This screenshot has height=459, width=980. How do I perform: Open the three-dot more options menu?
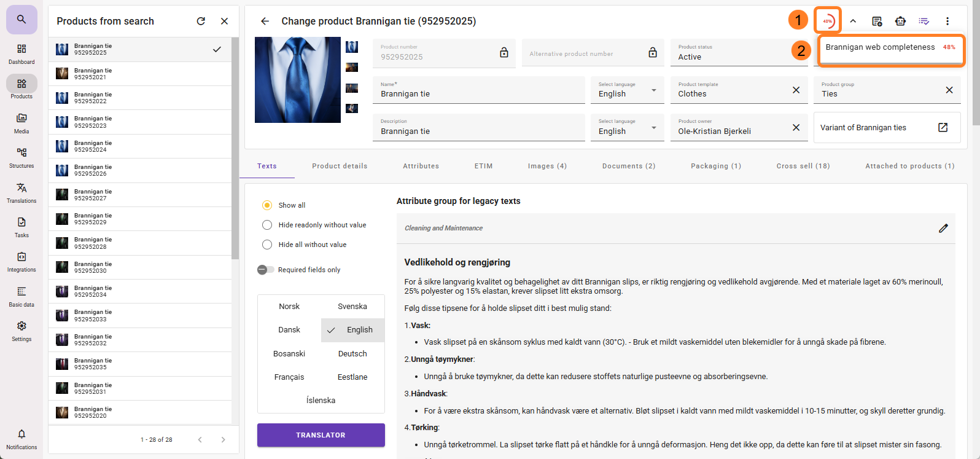click(x=947, y=21)
